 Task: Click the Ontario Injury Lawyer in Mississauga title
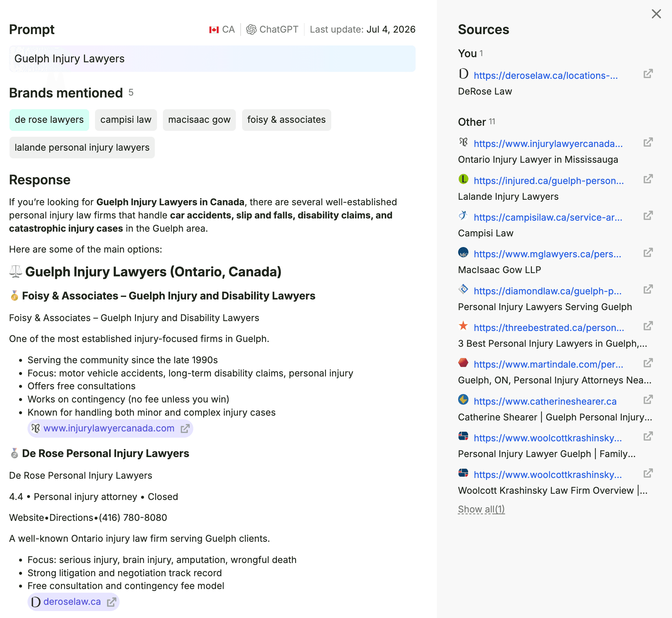point(538,159)
